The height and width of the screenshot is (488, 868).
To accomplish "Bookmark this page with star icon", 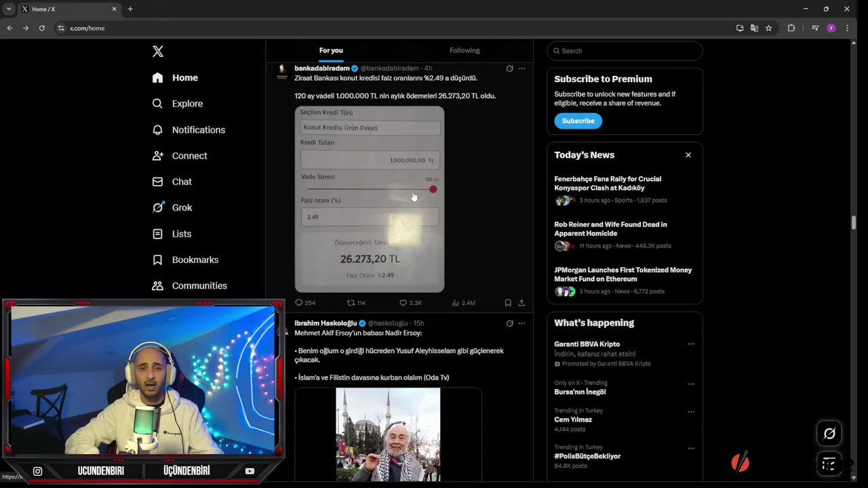I will (768, 28).
